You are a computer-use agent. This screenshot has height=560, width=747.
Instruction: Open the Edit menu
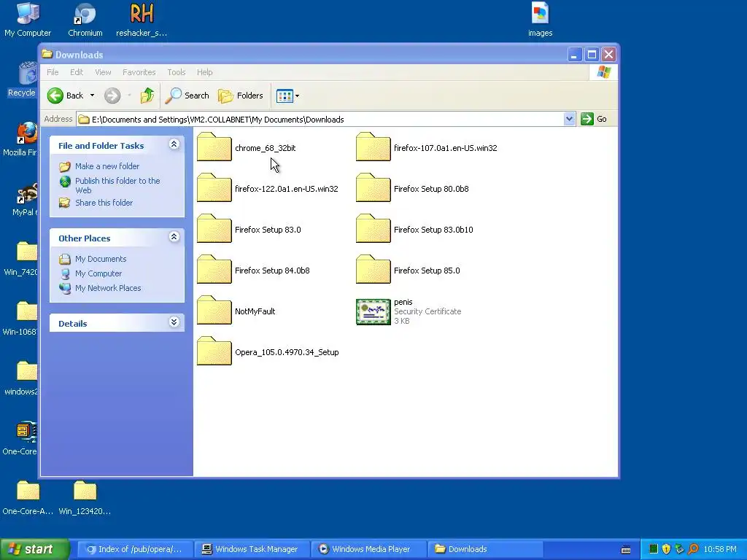coord(76,72)
